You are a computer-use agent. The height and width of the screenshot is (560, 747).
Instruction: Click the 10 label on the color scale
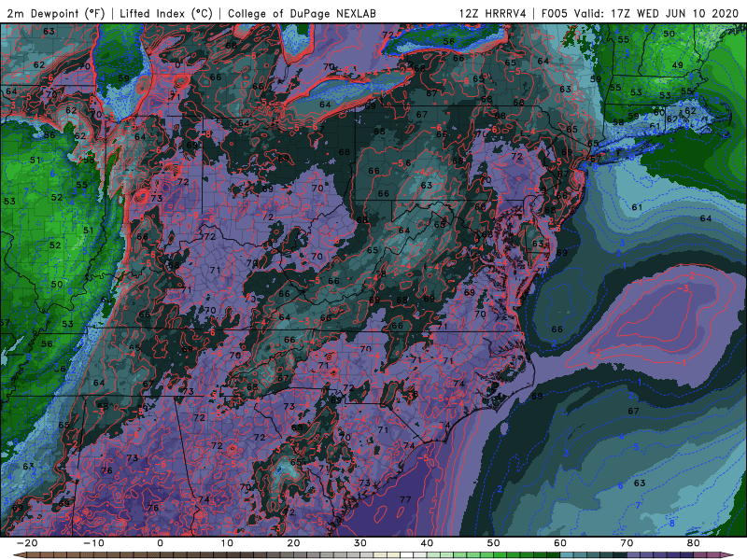(x=227, y=543)
